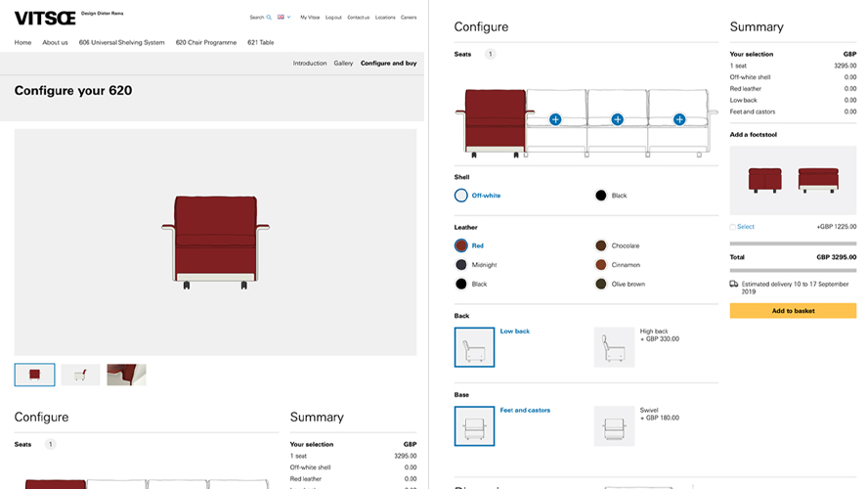Open 621 Table menu

261,43
